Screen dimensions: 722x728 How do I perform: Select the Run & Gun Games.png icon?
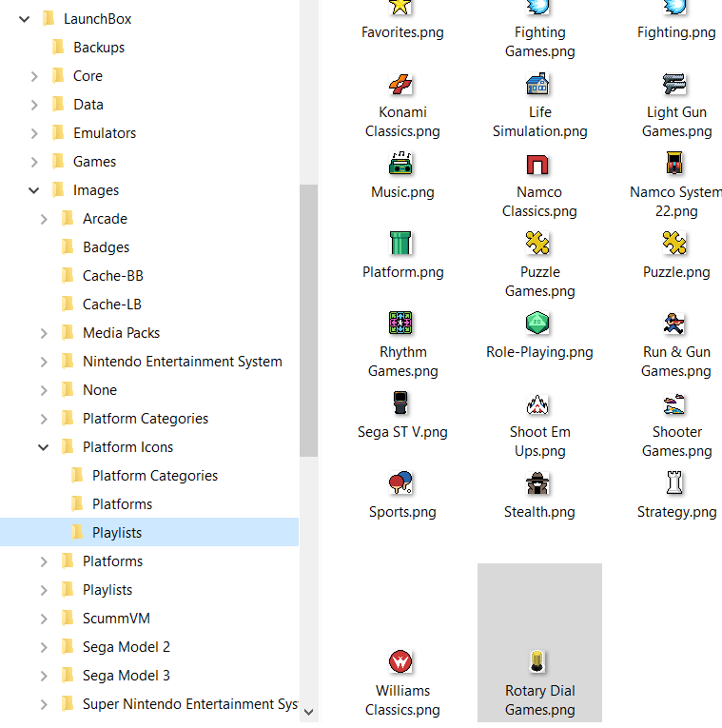point(674,324)
